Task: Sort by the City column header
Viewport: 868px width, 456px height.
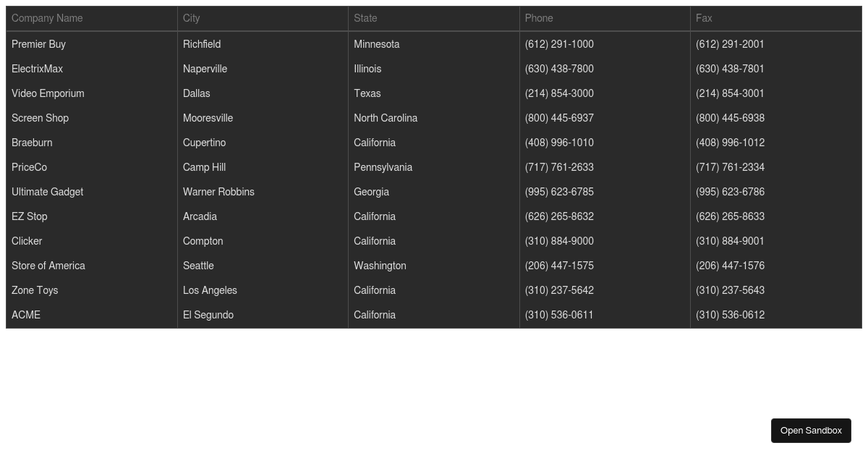Action: [x=191, y=18]
